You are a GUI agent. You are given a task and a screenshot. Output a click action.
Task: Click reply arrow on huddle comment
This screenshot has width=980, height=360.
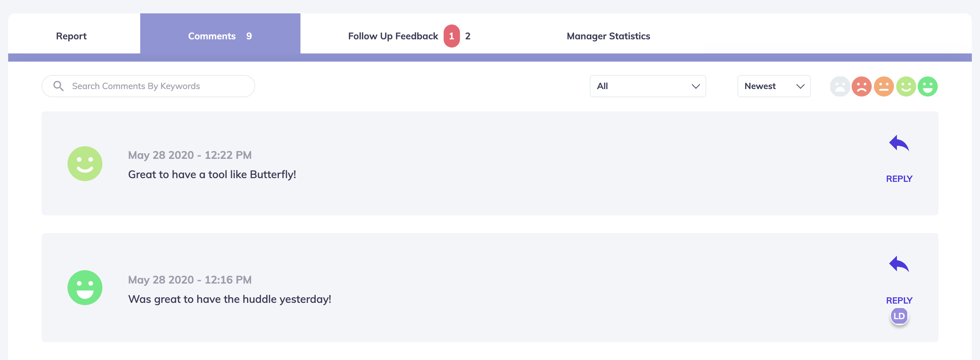pos(899,264)
